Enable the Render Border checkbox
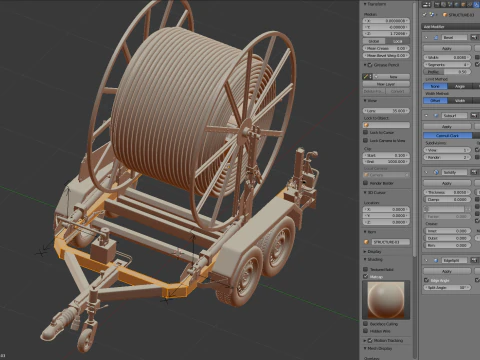Viewport: 480px width, 360px height. [x=366, y=183]
